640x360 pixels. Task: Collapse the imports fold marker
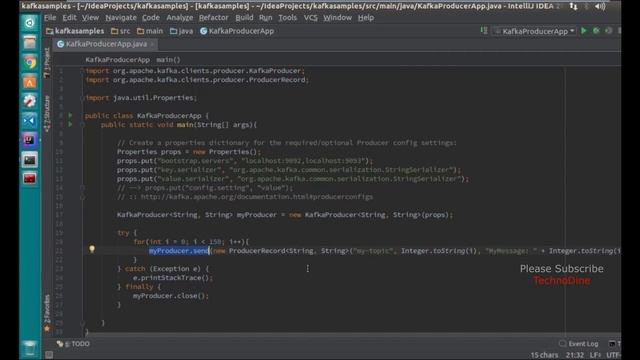[x=82, y=71]
